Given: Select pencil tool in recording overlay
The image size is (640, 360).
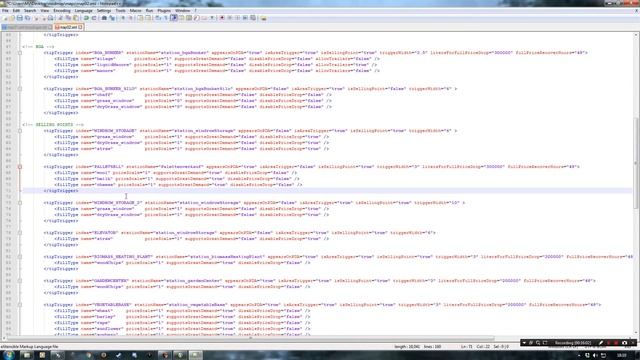Looking at the screenshot, I should point(600,343).
